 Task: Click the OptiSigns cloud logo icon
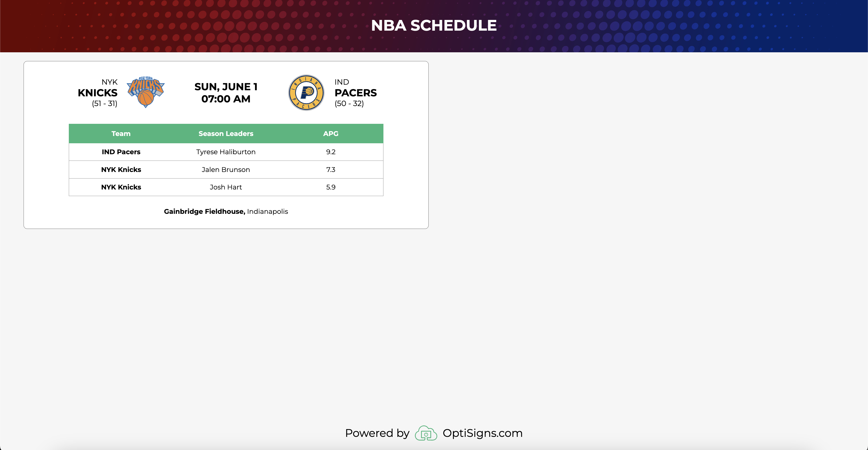425,433
